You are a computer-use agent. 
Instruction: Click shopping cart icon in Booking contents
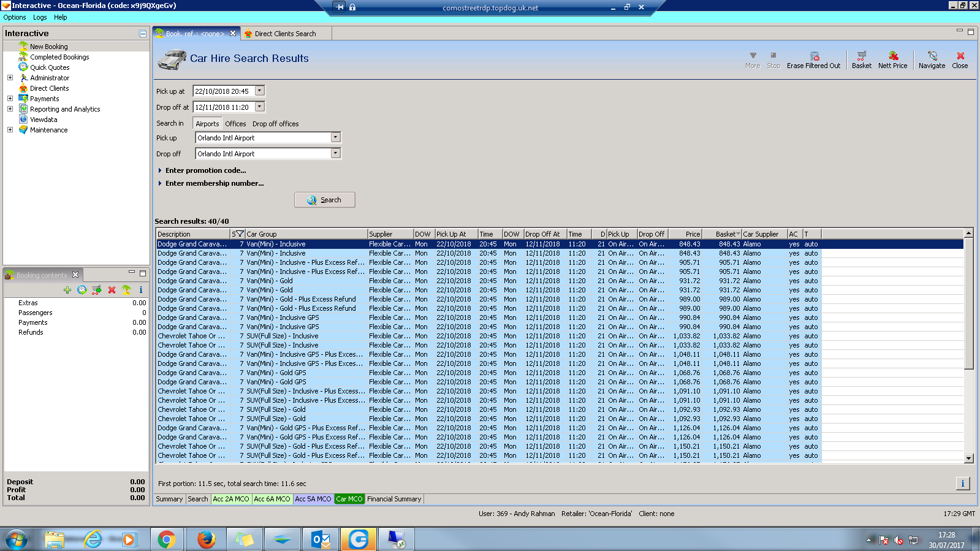click(x=97, y=290)
